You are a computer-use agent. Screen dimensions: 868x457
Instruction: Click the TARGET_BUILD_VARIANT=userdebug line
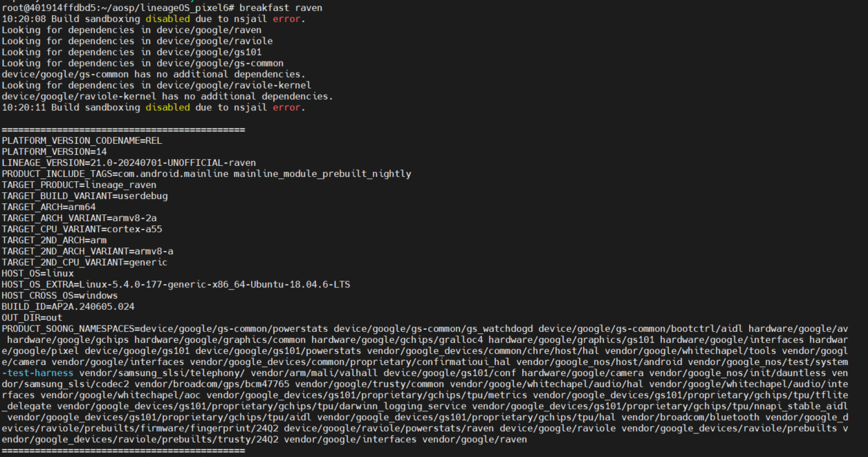[84, 196]
